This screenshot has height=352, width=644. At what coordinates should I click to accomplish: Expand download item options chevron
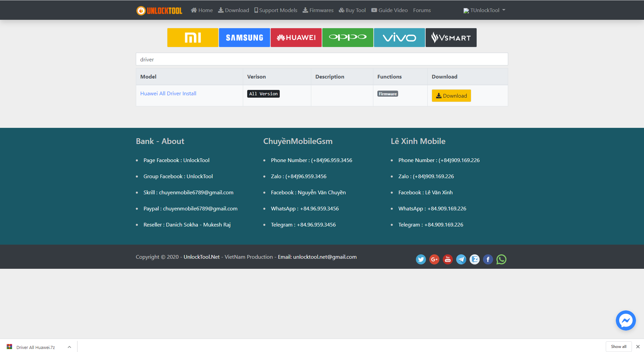point(69,347)
